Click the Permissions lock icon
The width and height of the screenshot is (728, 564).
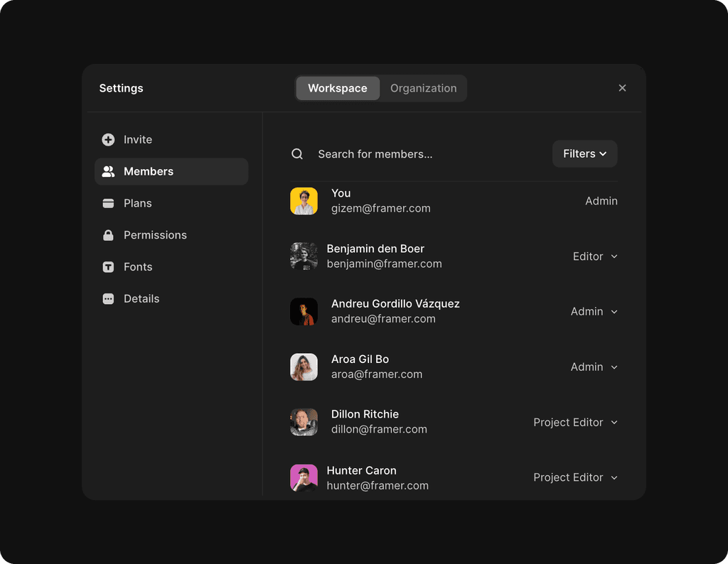point(108,235)
